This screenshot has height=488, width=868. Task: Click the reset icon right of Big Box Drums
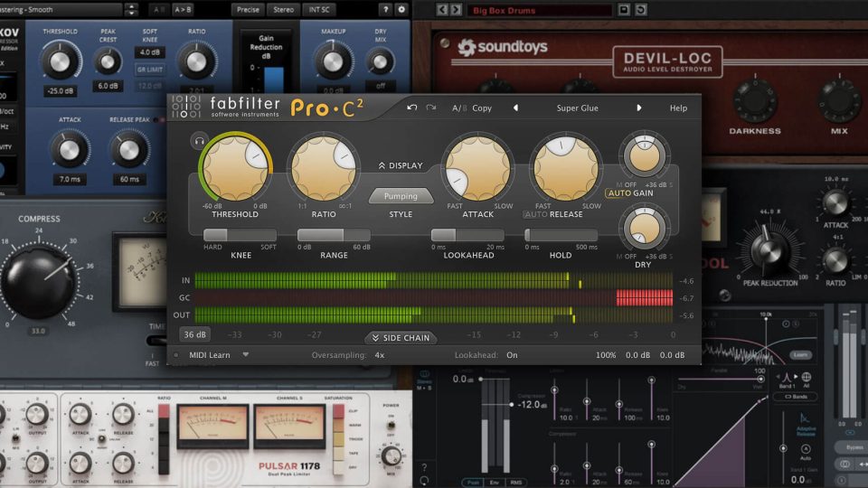tap(641, 9)
